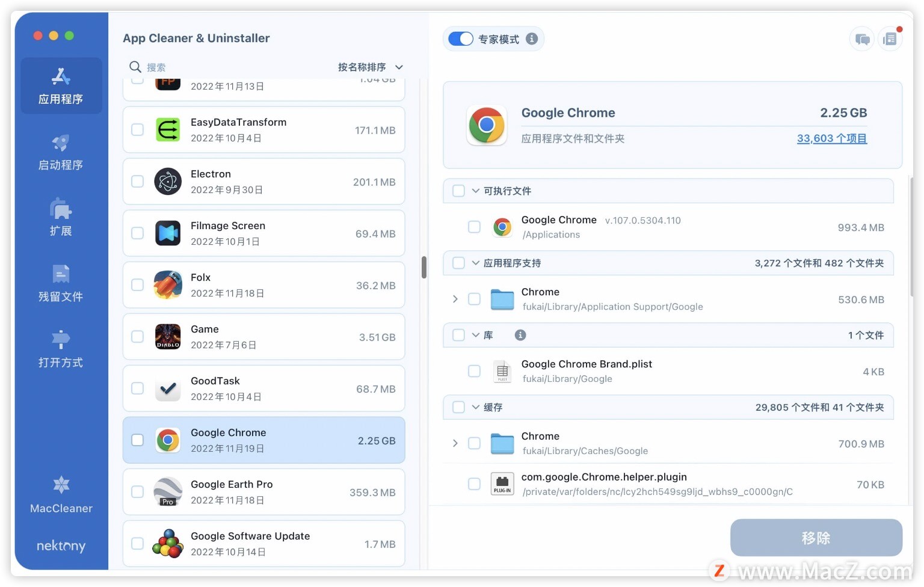Check the Game app checkbox
Viewport: 924px width, 587px height.
click(x=138, y=337)
